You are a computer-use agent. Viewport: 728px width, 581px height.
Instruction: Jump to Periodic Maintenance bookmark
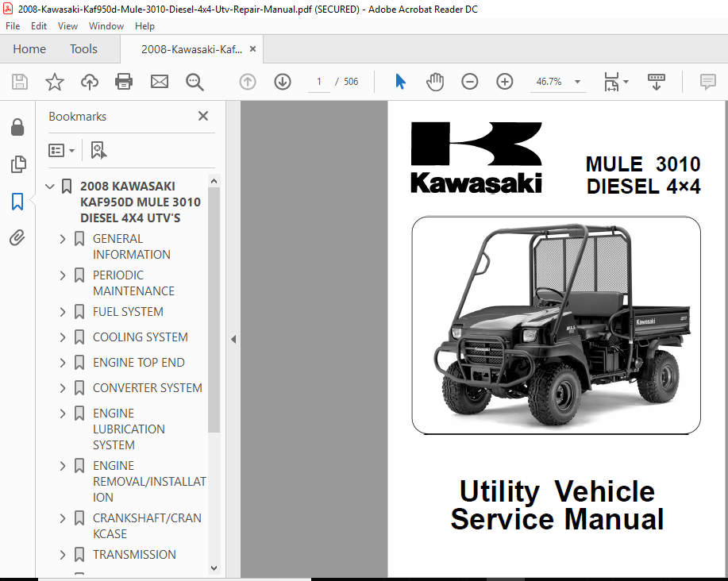133,283
